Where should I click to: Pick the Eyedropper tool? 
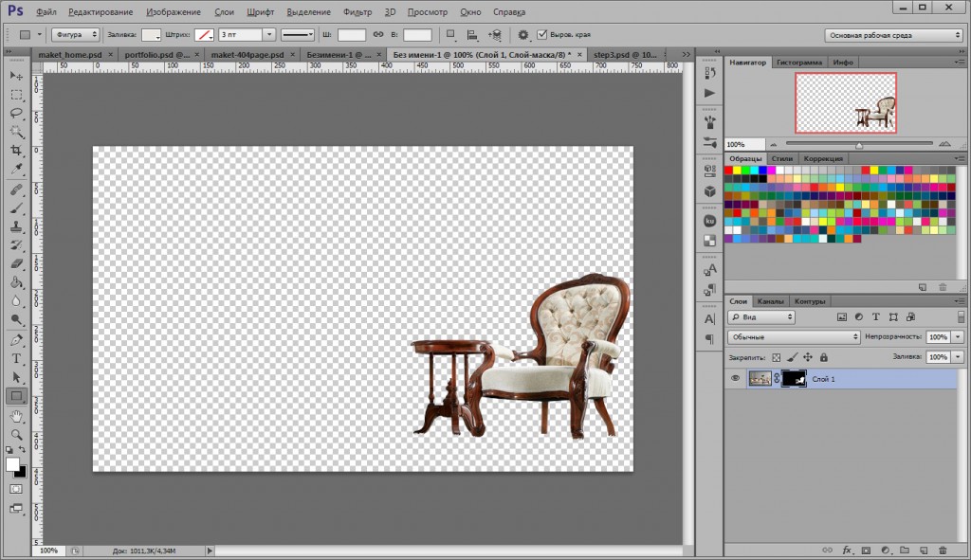16,169
